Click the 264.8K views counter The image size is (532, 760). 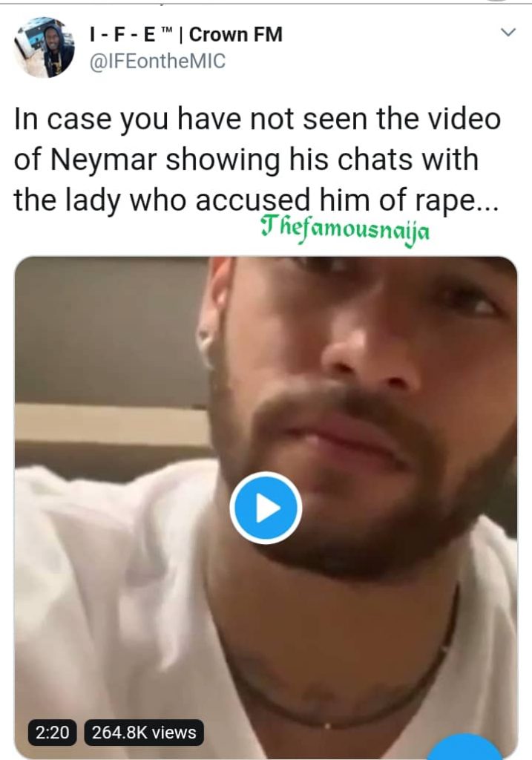pyautogui.click(x=144, y=733)
